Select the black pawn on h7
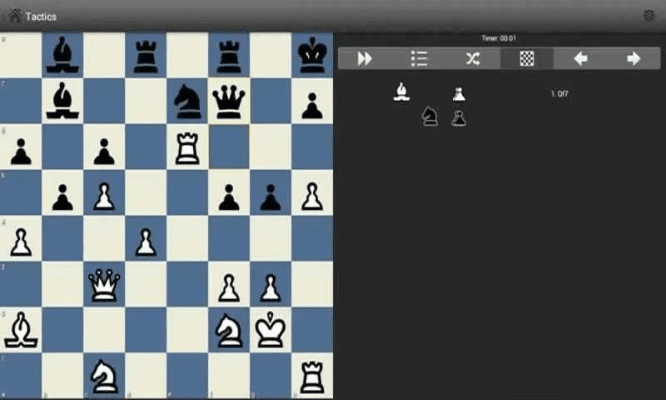The height and width of the screenshot is (400, 666). (312, 106)
